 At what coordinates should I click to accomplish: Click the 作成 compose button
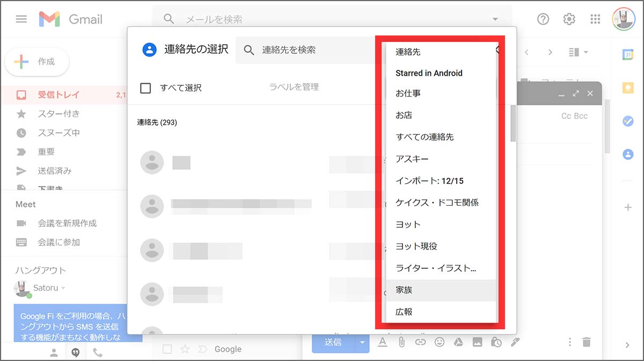36,62
